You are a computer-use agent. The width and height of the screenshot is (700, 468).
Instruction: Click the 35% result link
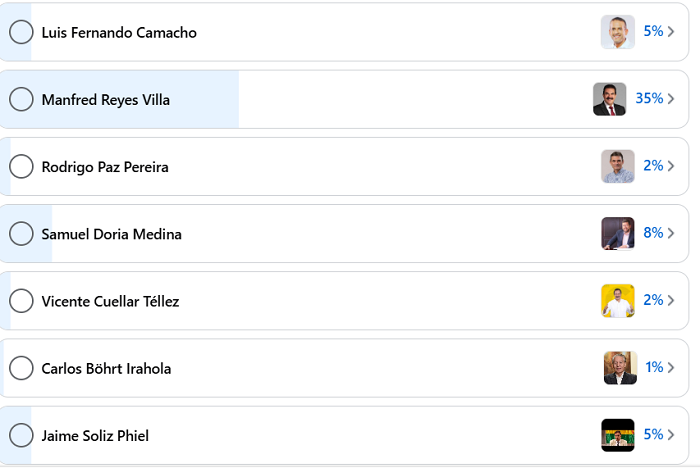point(649,98)
